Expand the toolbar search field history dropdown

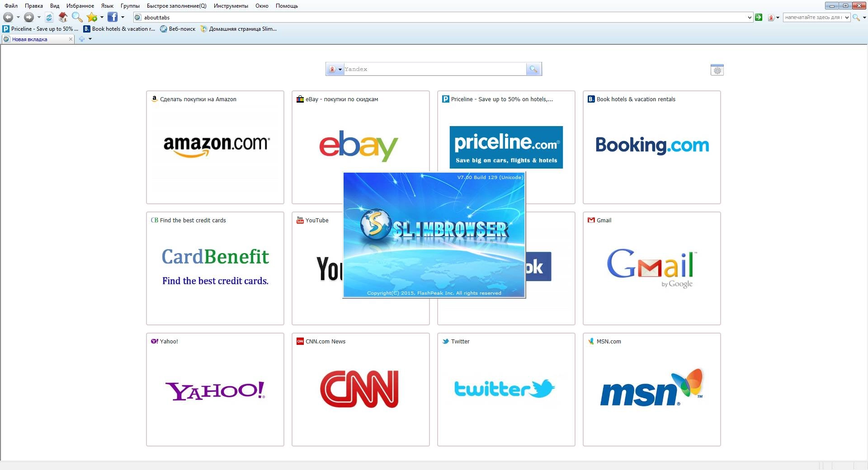(x=847, y=18)
